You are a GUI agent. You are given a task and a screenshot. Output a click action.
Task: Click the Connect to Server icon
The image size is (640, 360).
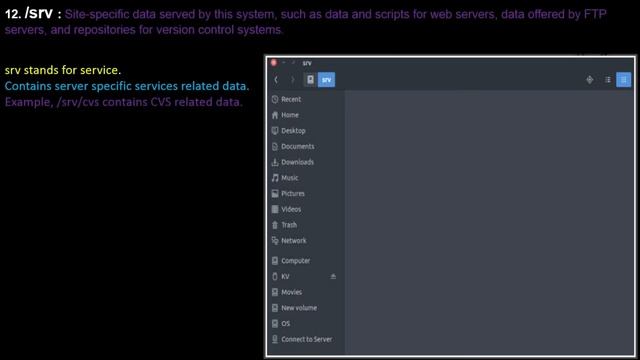pyautogui.click(x=275, y=339)
